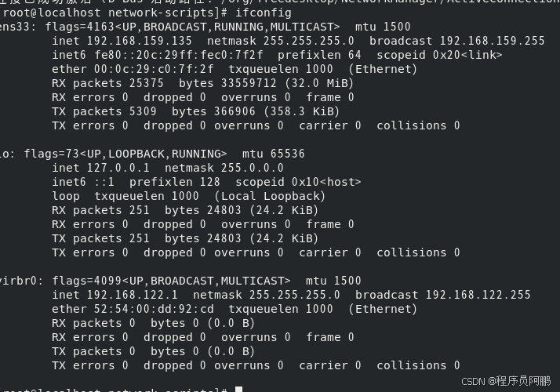Viewport: 560px width, 392px height.
Task: Click the ens33 netmask 255.255.255.0
Action: pyautogui.click(x=308, y=41)
